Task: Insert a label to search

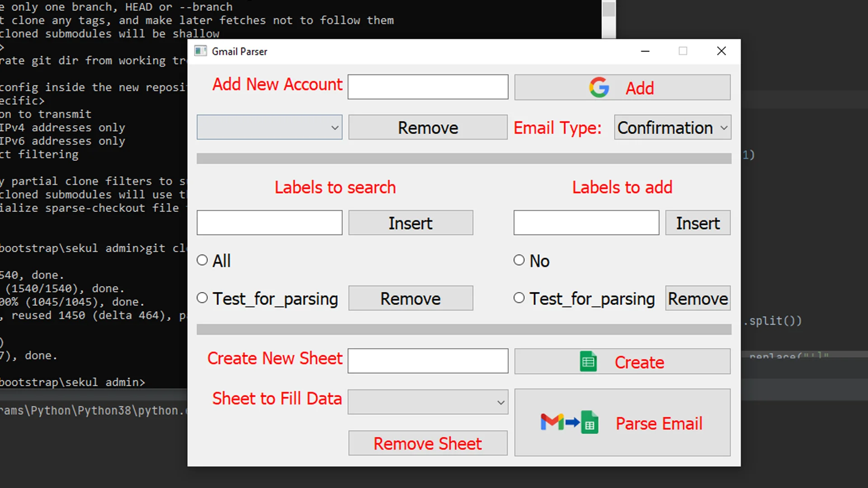Action: coord(410,223)
